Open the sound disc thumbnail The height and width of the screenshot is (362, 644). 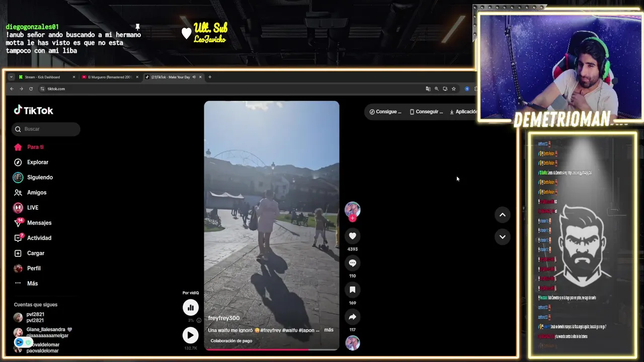pos(352,343)
